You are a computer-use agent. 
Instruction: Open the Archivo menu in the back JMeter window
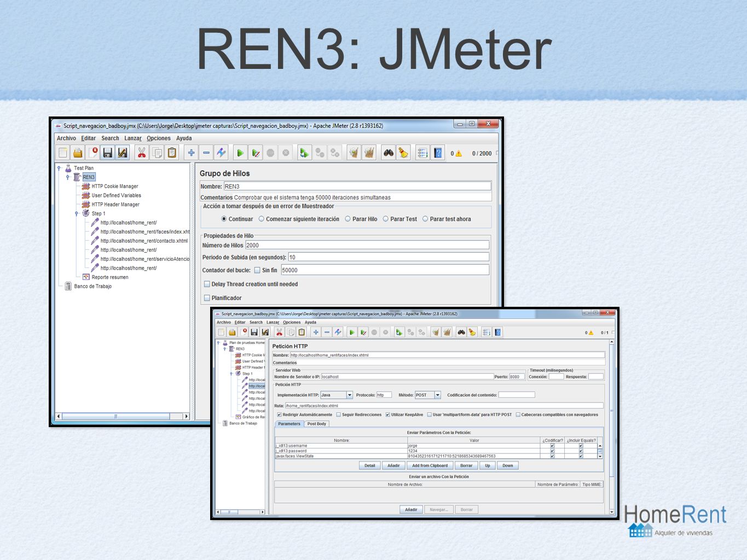[x=67, y=138]
